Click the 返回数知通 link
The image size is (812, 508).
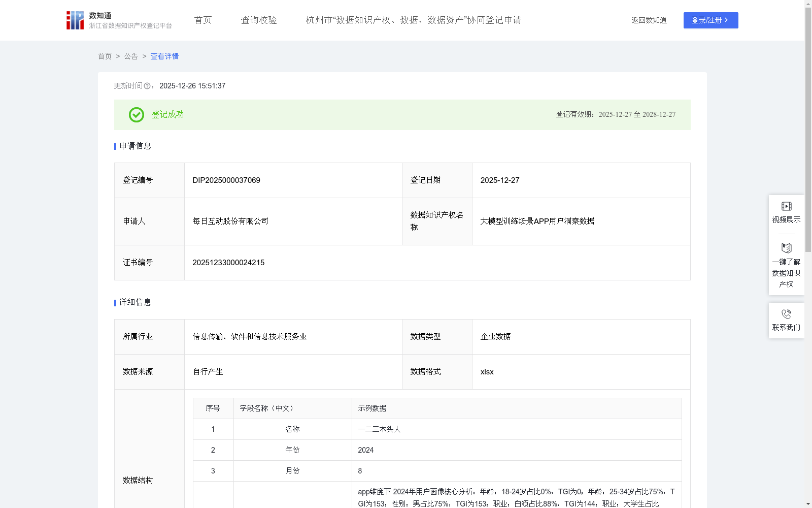click(x=649, y=20)
